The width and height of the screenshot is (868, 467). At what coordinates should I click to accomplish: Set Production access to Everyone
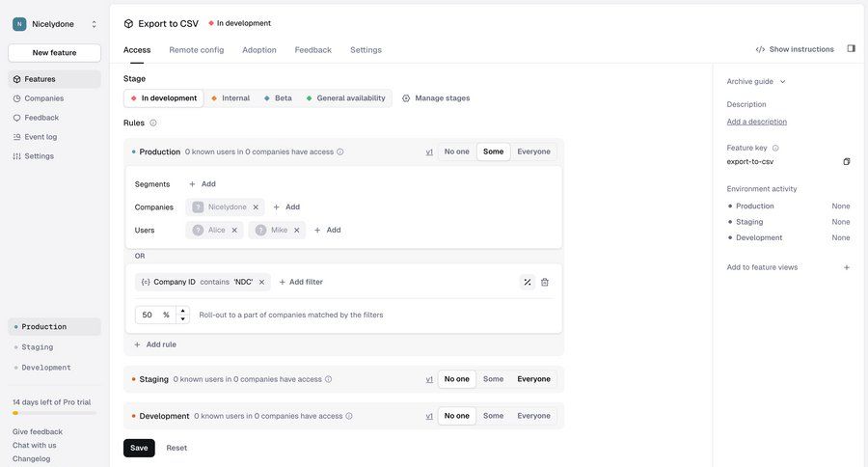click(533, 151)
